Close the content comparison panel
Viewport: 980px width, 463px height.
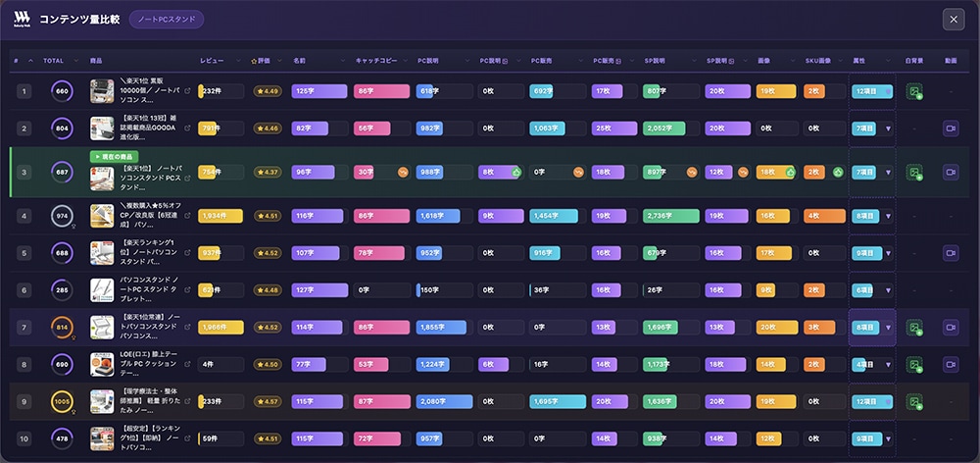(x=953, y=19)
